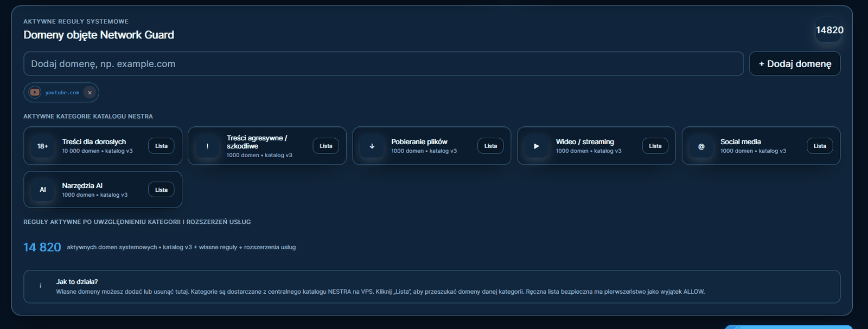Screen dimensions: 868x329
Task: Click the exclamation icon for aggressive content
Action: point(207,146)
